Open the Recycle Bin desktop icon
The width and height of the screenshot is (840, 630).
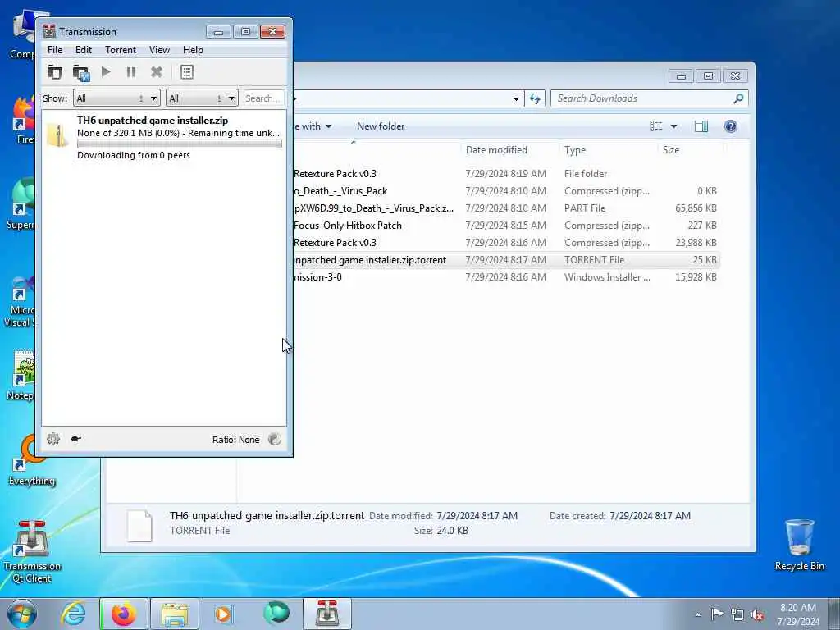[x=799, y=545]
